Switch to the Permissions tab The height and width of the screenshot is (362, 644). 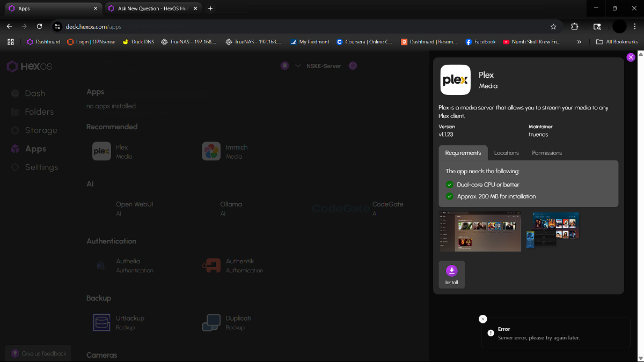[x=547, y=153]
